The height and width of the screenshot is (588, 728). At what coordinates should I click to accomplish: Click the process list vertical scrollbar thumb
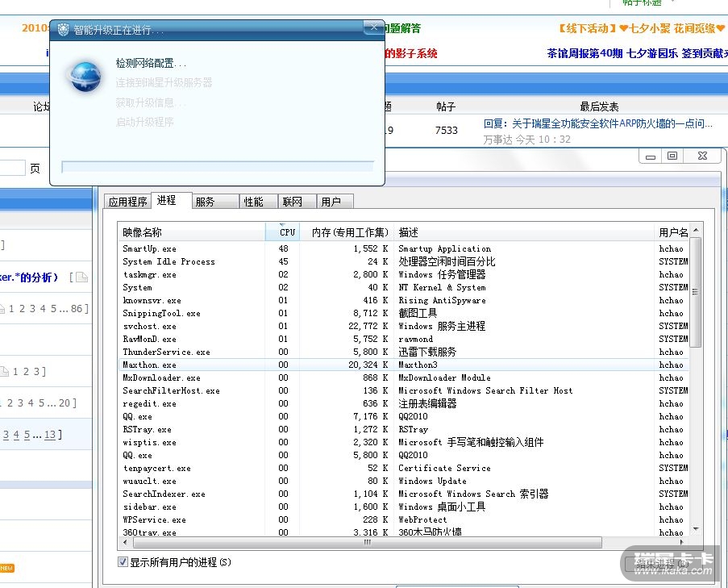695,292
